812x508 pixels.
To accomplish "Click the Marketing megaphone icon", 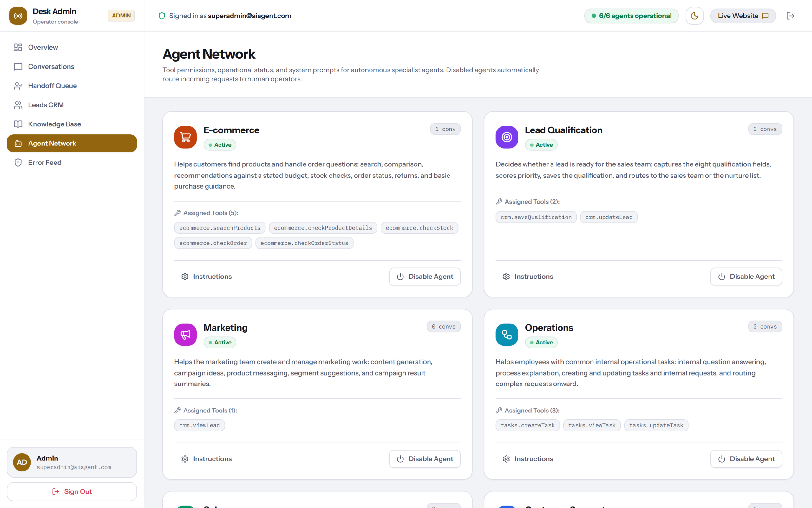I will point(185,335).
